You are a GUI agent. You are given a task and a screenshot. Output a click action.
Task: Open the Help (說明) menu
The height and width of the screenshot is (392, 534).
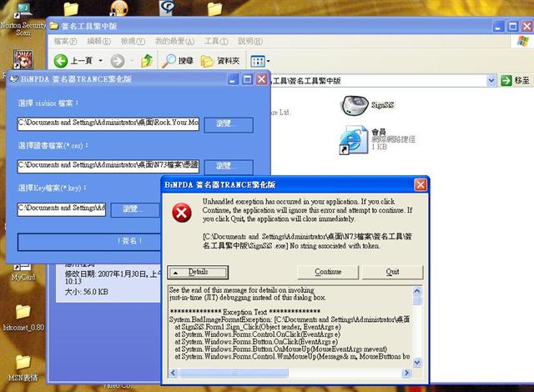250,42
